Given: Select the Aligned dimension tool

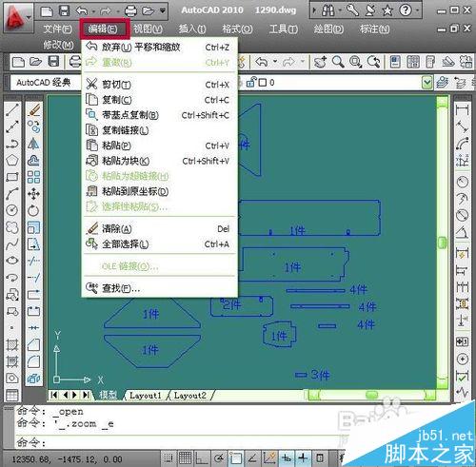Looking at the screenshot, I should (x=462, y=126).
